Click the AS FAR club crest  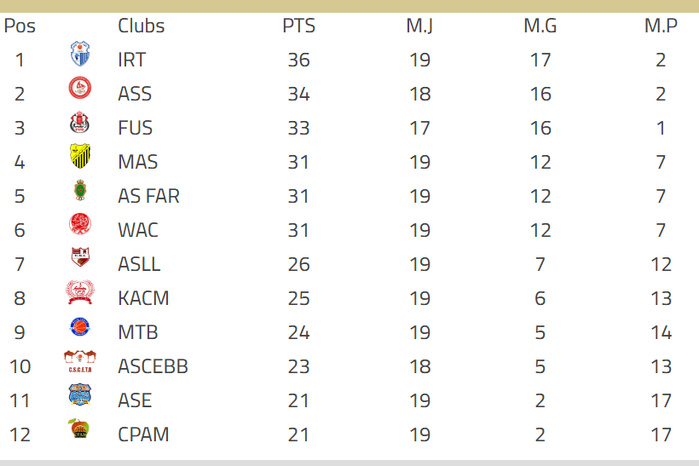click(80, 191)
